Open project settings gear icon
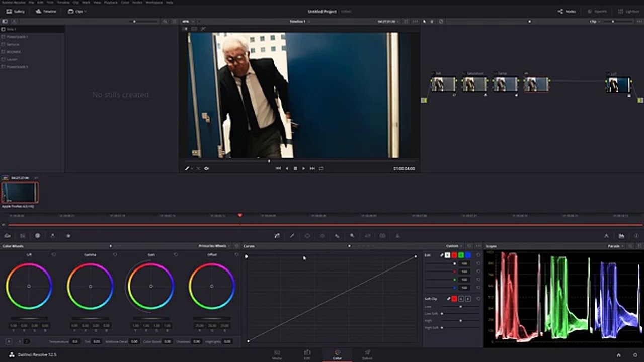Viewport: 644px width, 362px height. coord(635,355)
